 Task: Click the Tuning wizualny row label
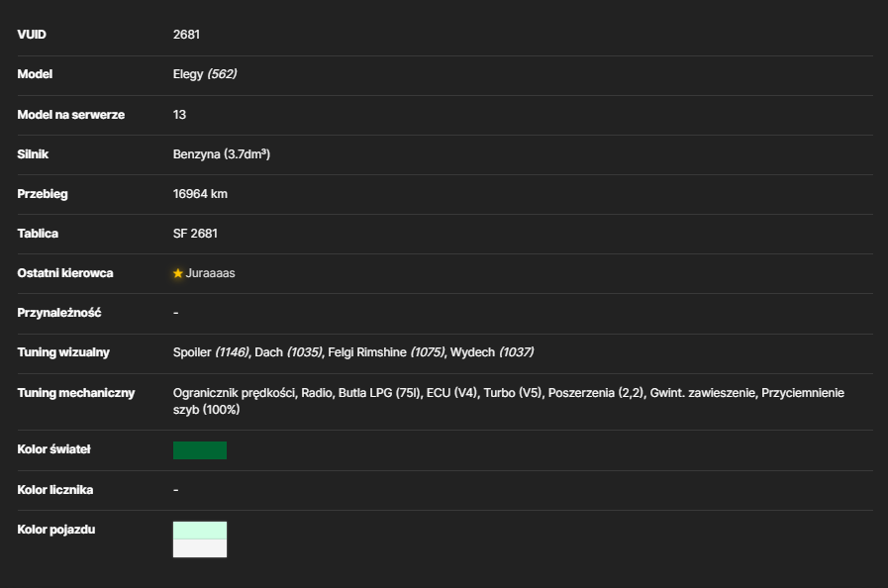63,352
